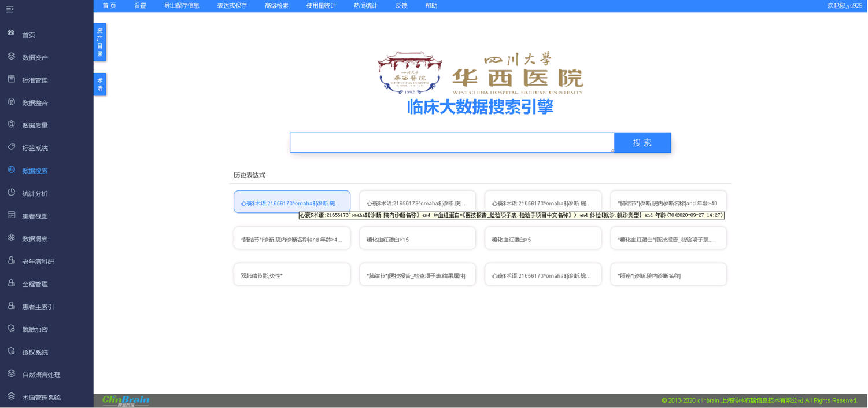868x408 pixels.
Task: Click the ClinBrain logo in the footer
Action: [125, 401]
